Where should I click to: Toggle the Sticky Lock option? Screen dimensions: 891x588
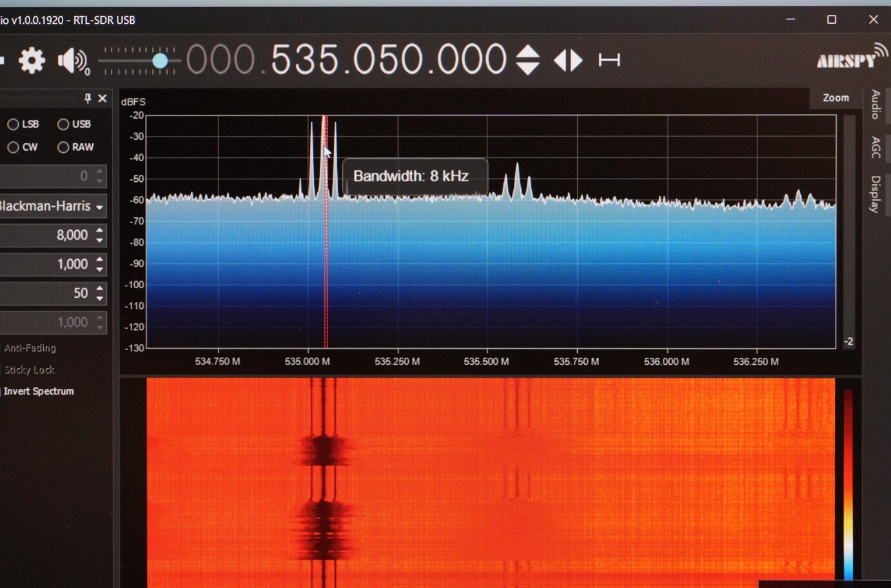pos(28,370)
